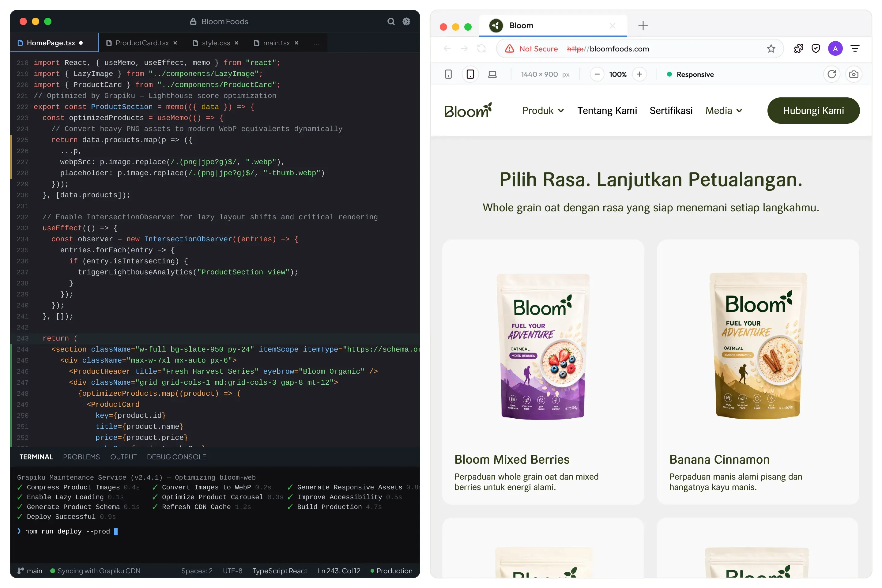
Task: Expand the Produk navigation menu
Action: (x=543, y=111)
